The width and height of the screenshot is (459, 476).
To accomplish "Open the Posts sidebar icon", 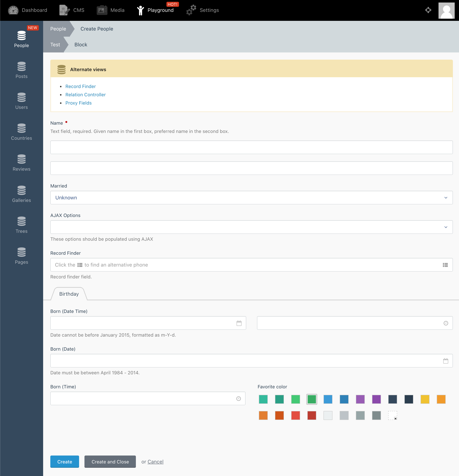I will pos(21,70).
